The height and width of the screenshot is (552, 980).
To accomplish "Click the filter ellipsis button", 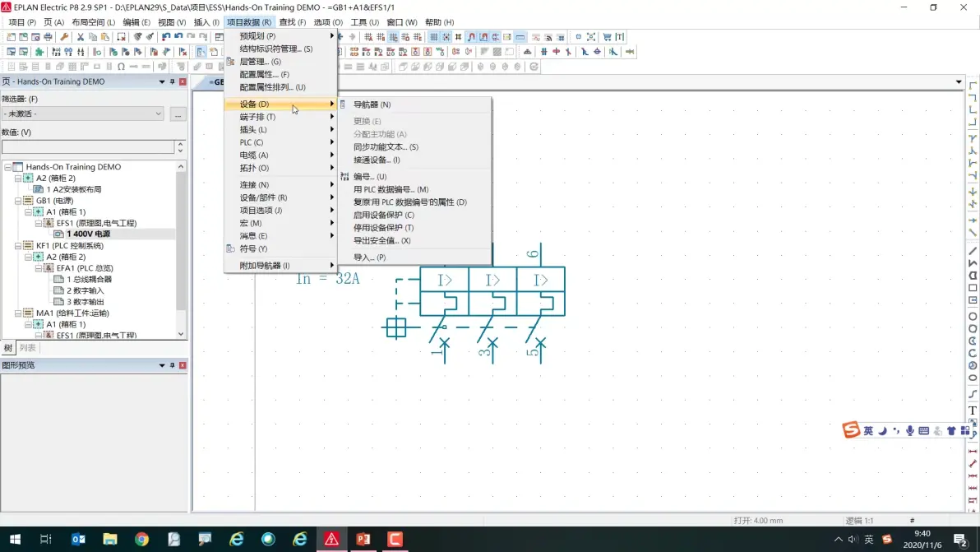I will pyautogui.click(x=178, y=114).
